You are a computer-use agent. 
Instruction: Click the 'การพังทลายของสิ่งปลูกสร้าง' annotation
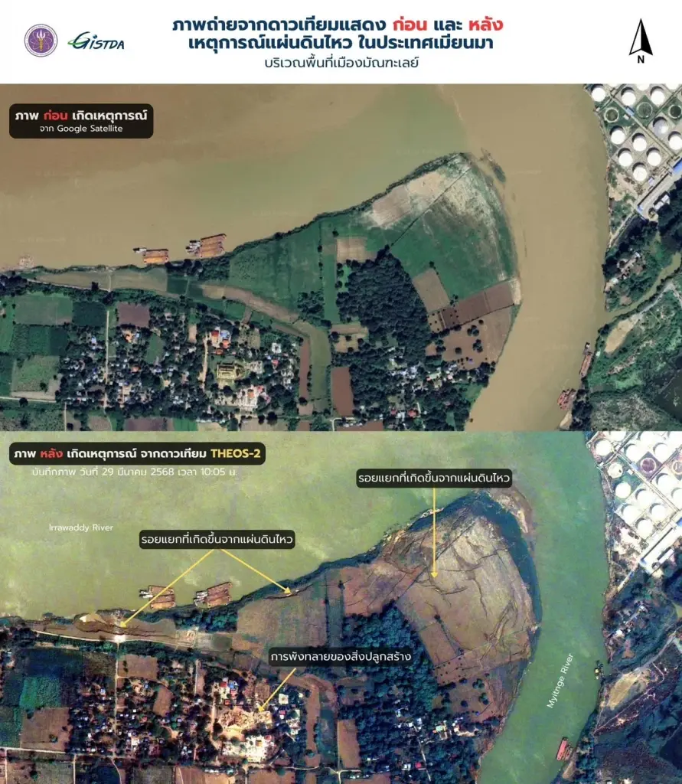point(341,656)
